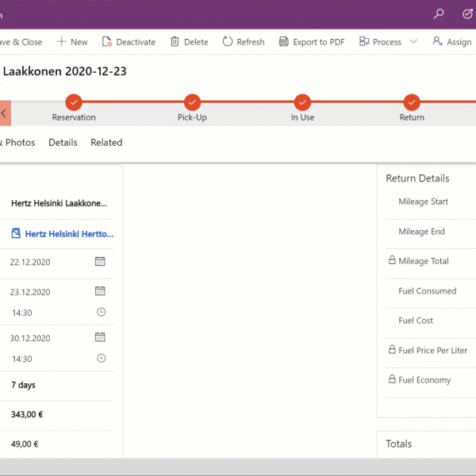Click In Use stage checkmark circle
476x476 pixels.
302,102
